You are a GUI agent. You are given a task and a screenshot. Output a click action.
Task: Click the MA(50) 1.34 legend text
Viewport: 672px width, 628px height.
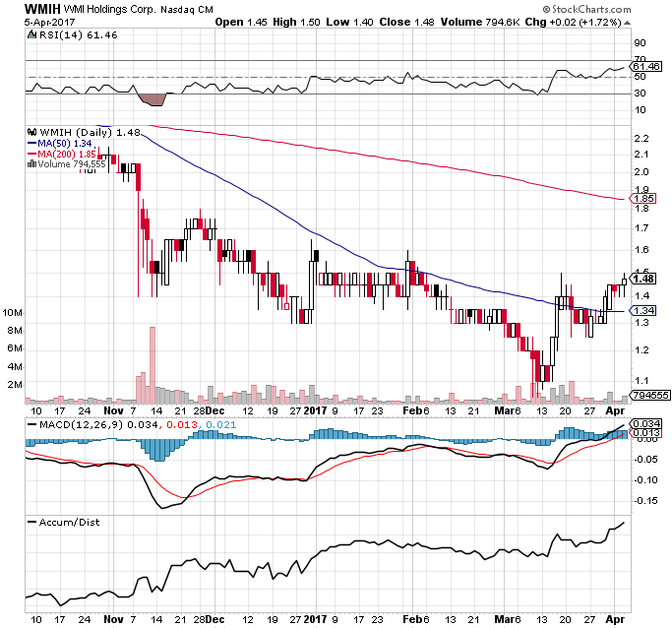tap(65, 143)
